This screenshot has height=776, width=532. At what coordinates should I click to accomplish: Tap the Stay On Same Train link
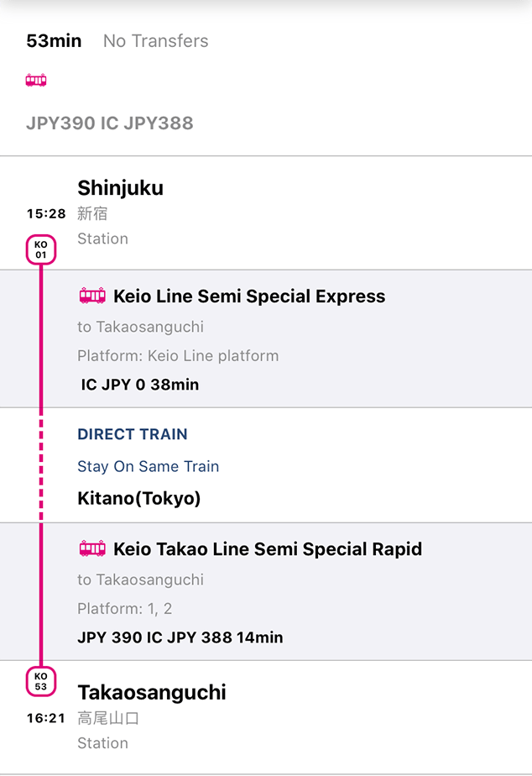point(148,466)
